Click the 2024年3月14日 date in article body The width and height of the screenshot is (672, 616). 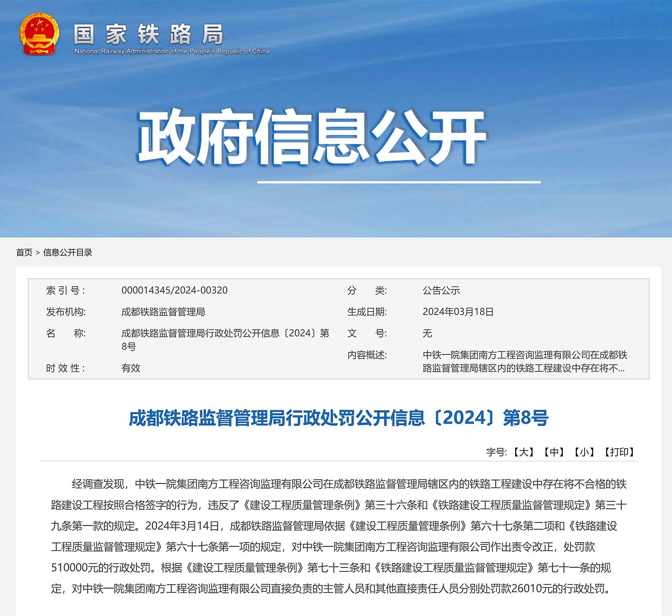[x=182, y=526]
